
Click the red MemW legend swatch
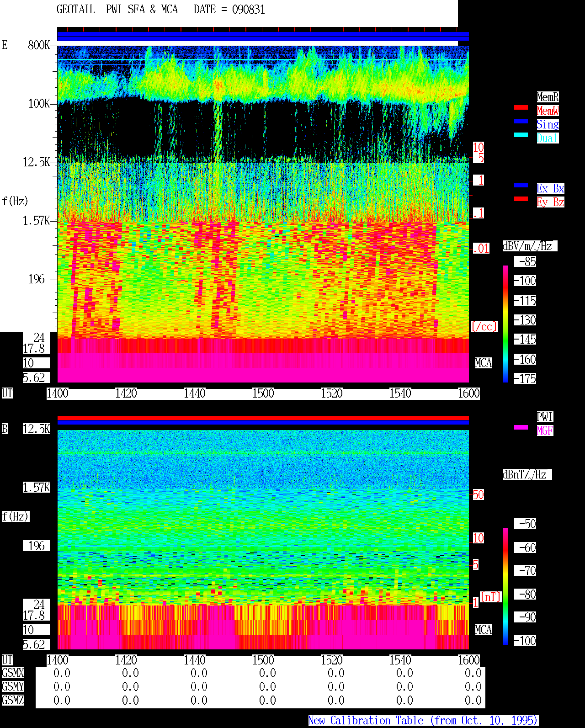click(x=521, y=107)
